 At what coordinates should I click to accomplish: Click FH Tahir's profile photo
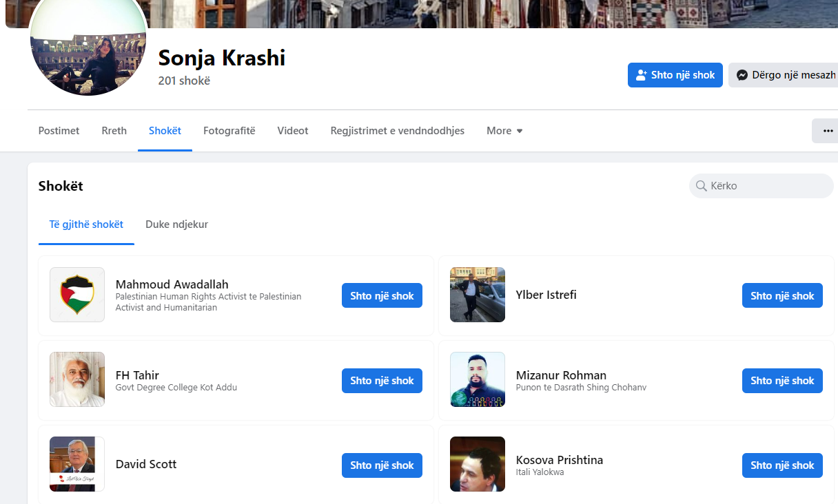point(77,379)
